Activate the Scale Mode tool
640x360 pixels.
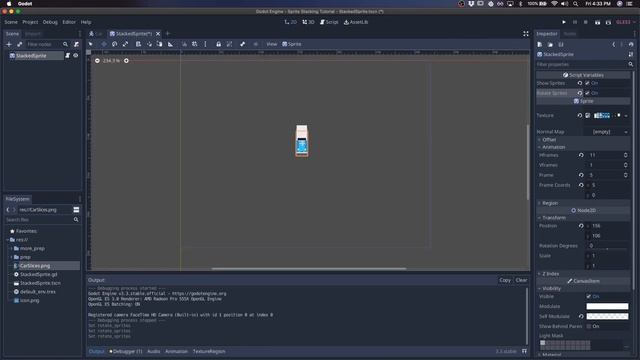125,44
